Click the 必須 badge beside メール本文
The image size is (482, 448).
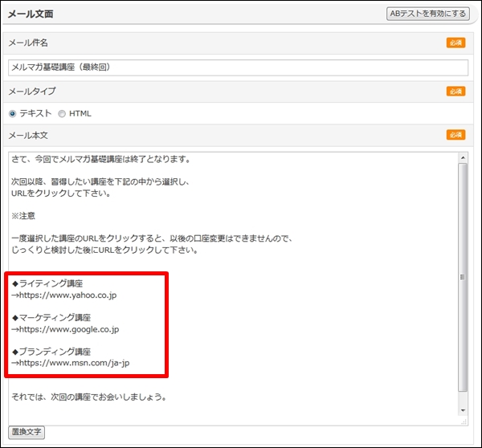[x=455, y=135]
